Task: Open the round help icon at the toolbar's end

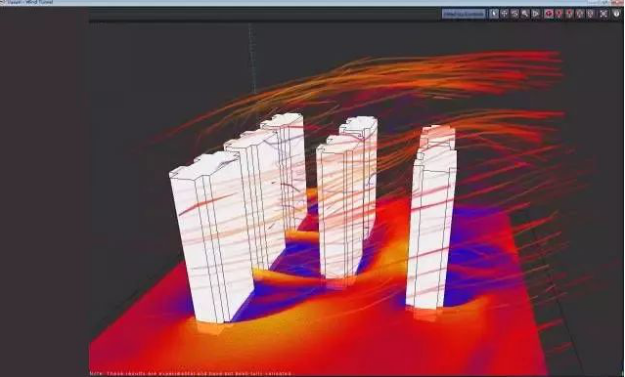Action: click(x=616, y=14)
